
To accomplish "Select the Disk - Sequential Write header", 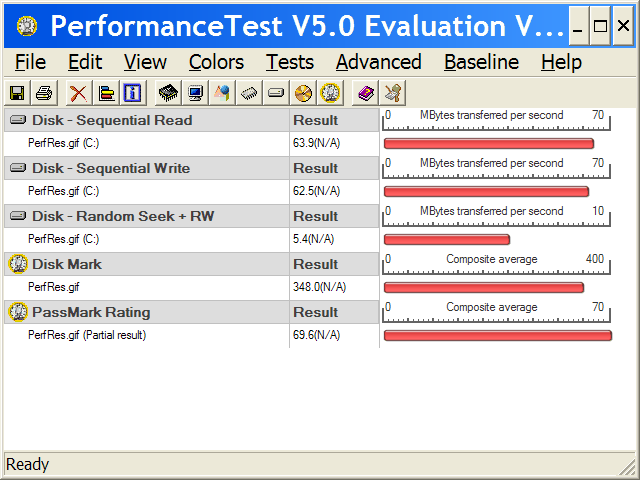I will coord(147,168).
